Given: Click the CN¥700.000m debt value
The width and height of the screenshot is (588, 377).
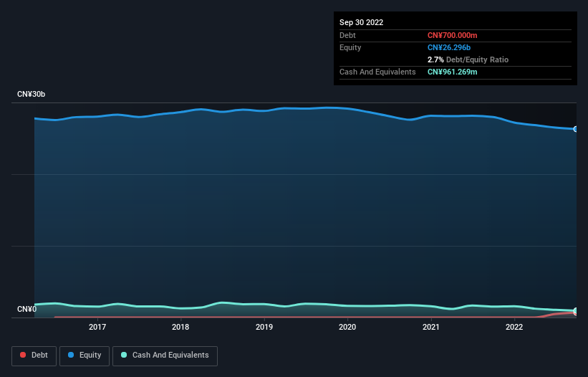Looking at the screenshot, I should pos(452,35).
